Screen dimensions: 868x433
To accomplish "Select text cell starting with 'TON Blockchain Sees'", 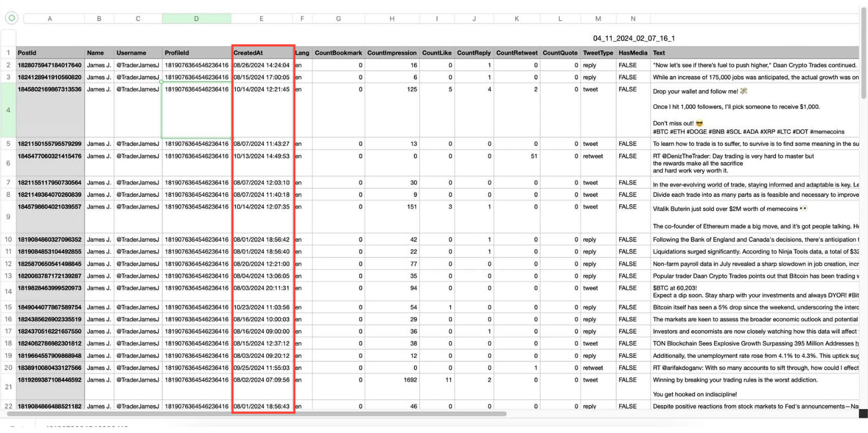I will click(x=754, y=344).
